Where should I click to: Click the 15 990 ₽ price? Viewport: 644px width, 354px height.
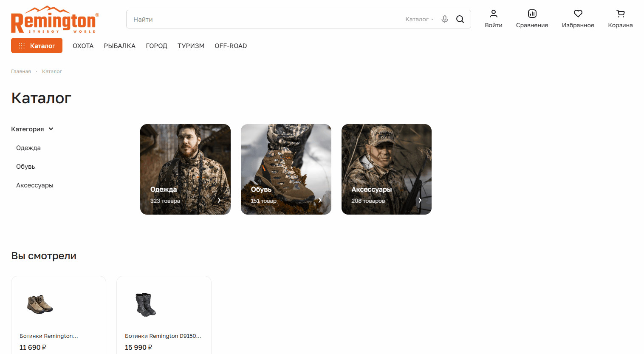pos(138,347)
